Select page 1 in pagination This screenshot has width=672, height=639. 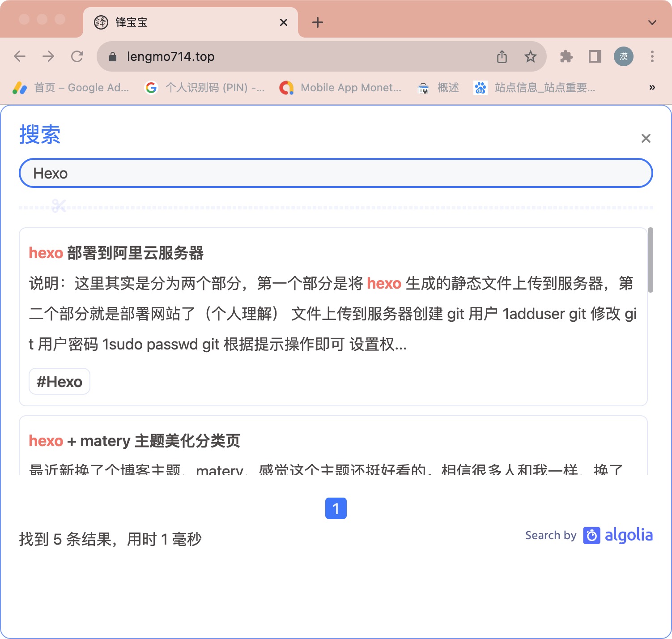point(336,508)
